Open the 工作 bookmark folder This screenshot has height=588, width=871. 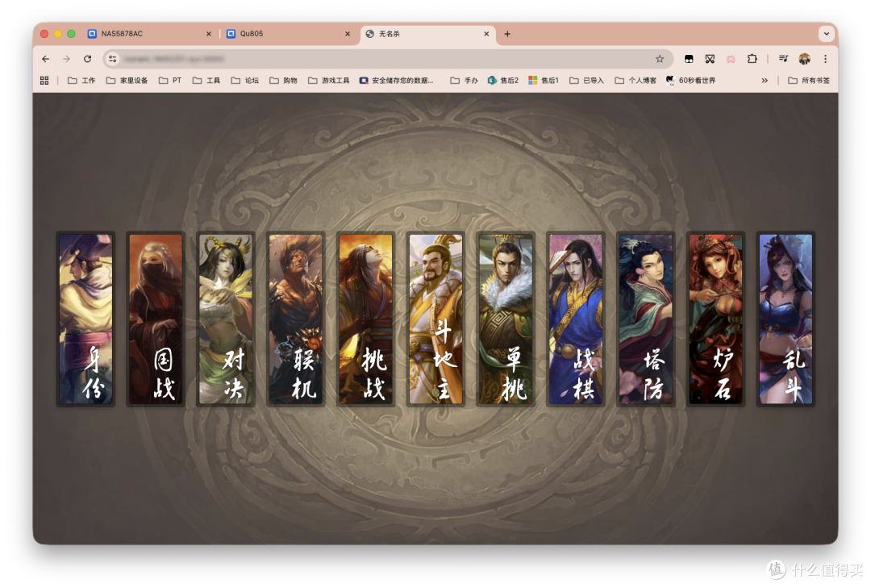click(81, 81)
